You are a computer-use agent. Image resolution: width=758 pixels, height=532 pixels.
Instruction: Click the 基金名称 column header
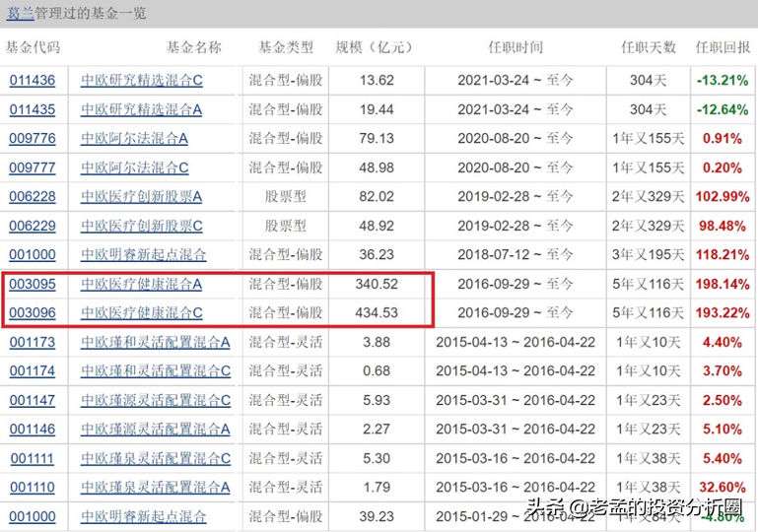[193, 47]
